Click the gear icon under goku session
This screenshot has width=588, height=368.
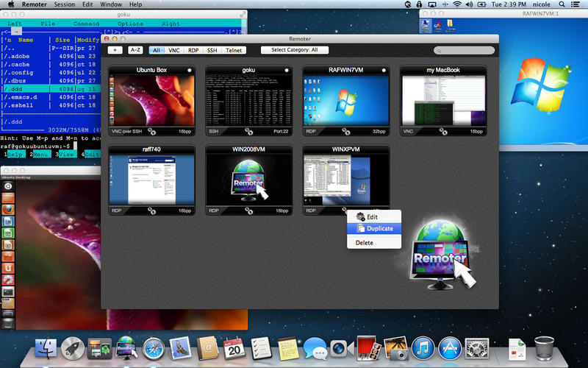pos(249,131)
